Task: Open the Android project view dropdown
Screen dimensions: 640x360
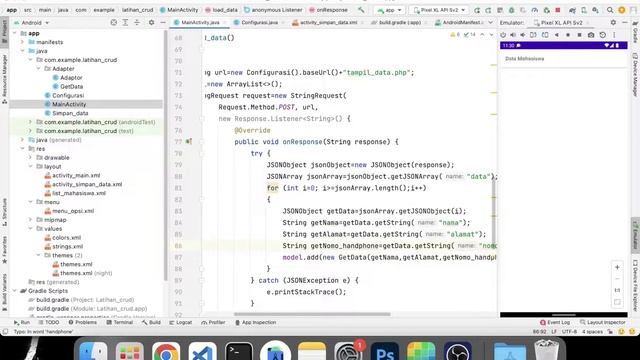Action: (x=31, y=22)
